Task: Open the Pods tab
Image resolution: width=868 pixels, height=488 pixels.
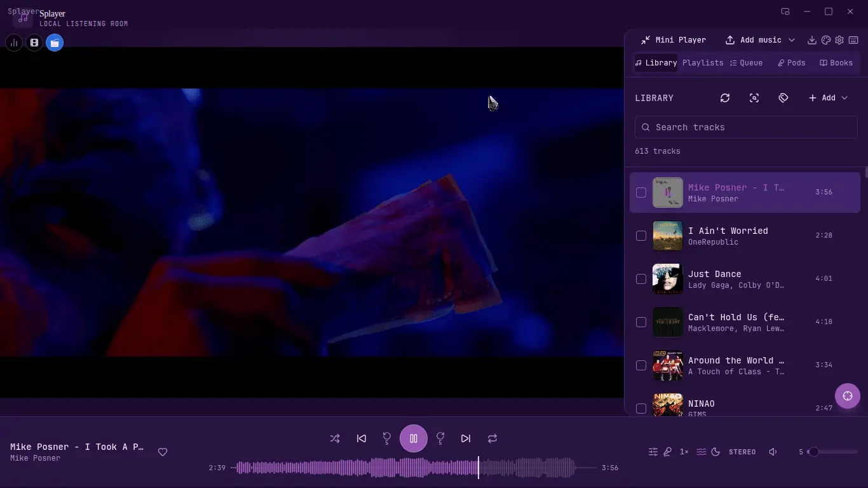Action: pos(791,63)
